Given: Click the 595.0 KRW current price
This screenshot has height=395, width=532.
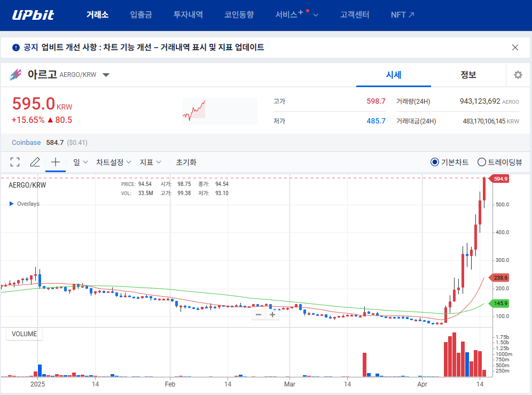Looking at the screenshot, I should [x=42, y=104].
